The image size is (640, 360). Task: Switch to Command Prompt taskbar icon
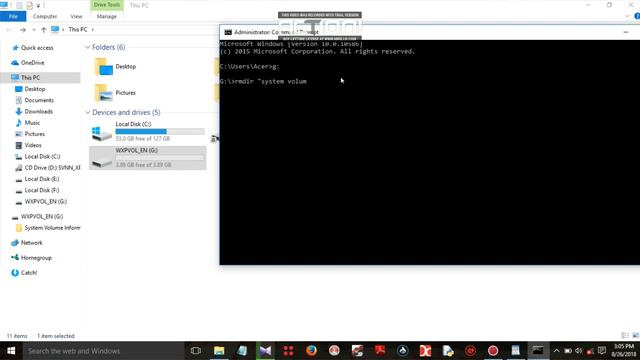coord(538,351)
